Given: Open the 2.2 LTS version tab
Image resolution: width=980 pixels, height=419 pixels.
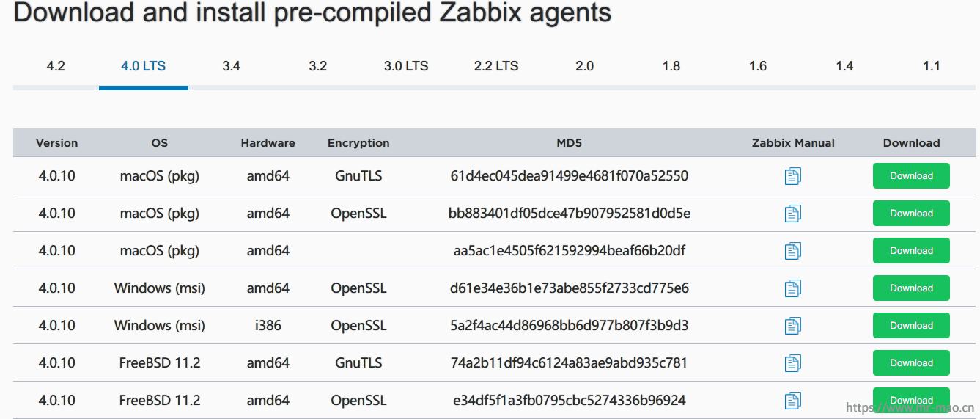Looking at the screenshot, I should [x=496, y=66].
